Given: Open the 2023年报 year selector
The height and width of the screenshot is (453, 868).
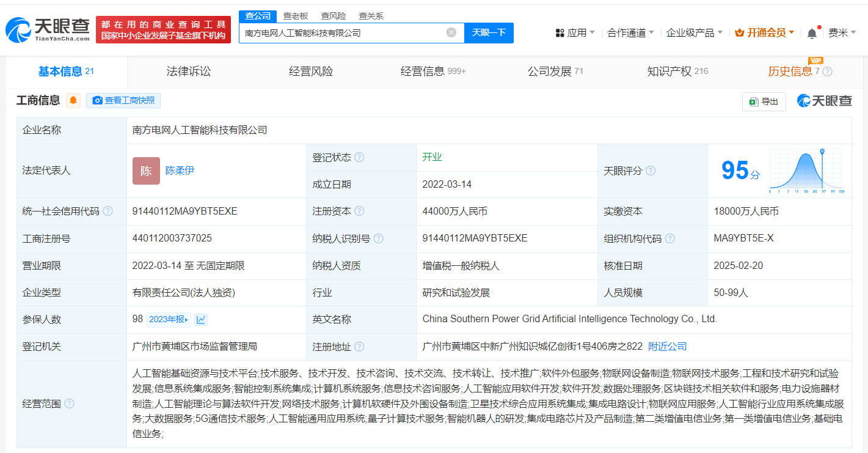Looking at the screenshot, I should [169, 319].
